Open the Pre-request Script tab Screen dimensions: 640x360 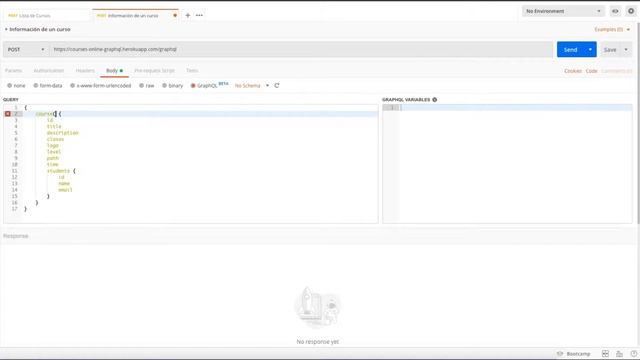154,71
